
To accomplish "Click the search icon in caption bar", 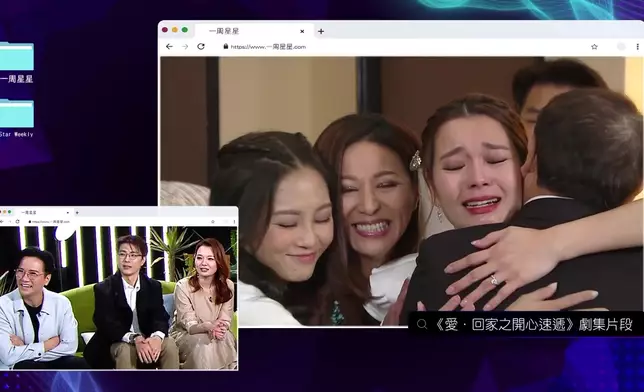I will [x=422, y=325].
